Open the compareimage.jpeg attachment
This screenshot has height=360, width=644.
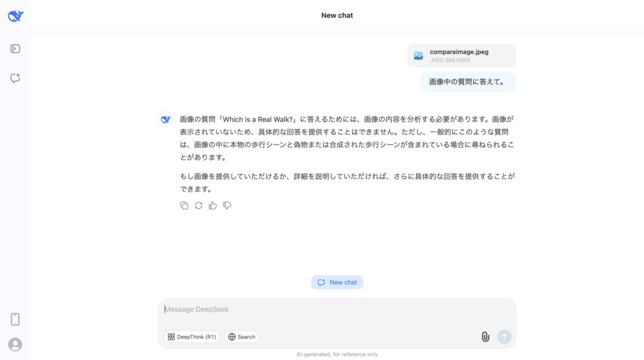(x=462, y=55)
